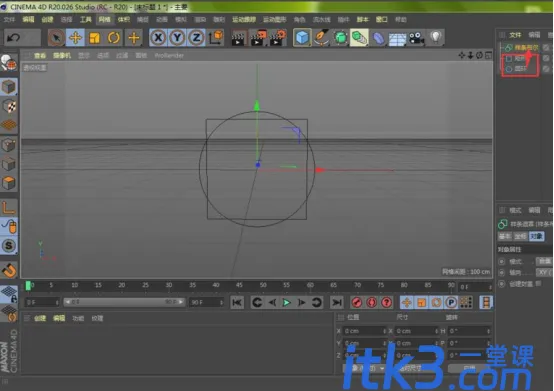Click the rotation H 0° field
The image size is (554, 391).
pos(469,331)
